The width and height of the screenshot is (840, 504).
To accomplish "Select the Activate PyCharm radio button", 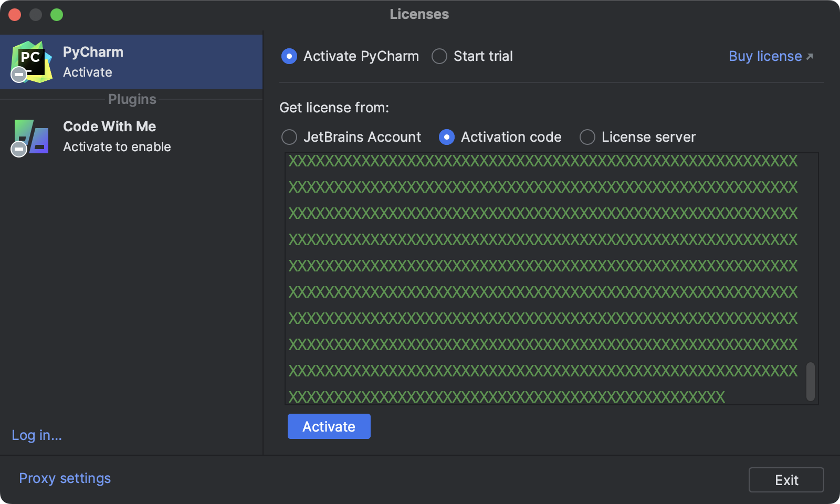I will [289, 56].
